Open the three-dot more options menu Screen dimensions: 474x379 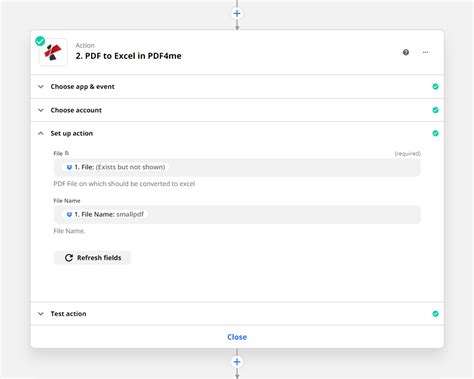425,52
